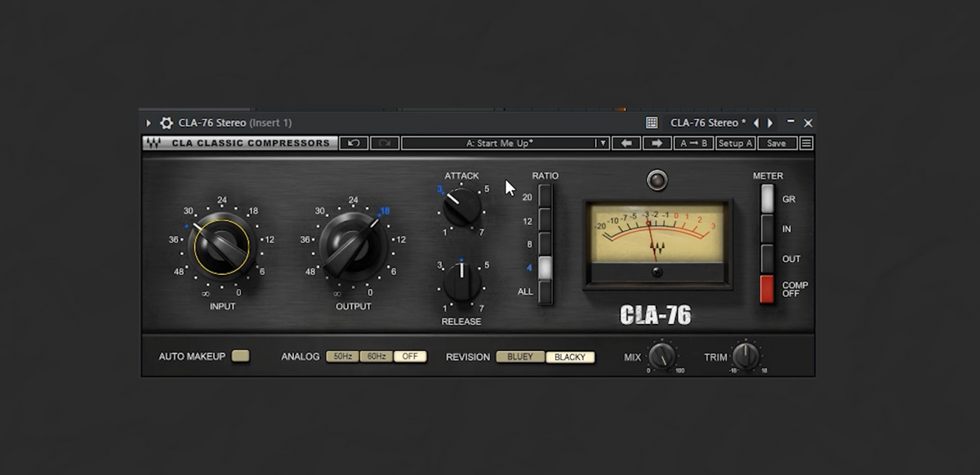980x475 pixels.
Task: Toggle the Auto Makeup button
Action: tap(240, 356)
